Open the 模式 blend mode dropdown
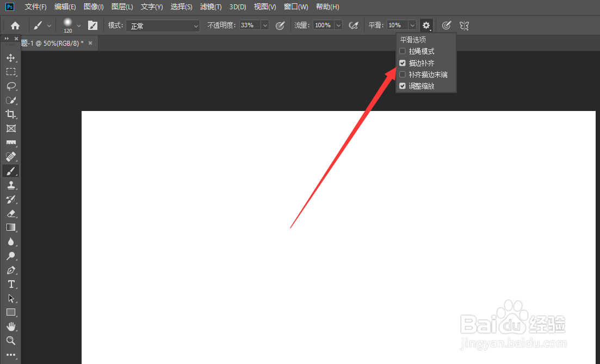Viewport: 600px width, 364px height. 163,26
